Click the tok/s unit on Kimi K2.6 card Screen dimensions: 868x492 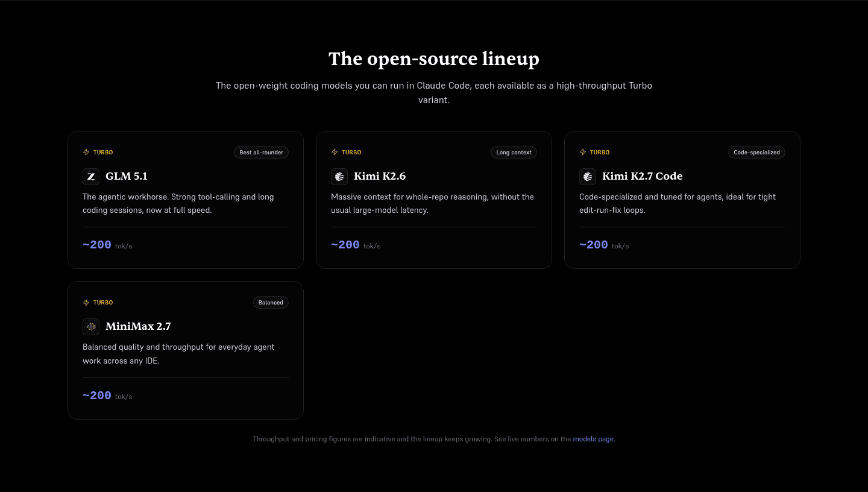coord(372,246)
